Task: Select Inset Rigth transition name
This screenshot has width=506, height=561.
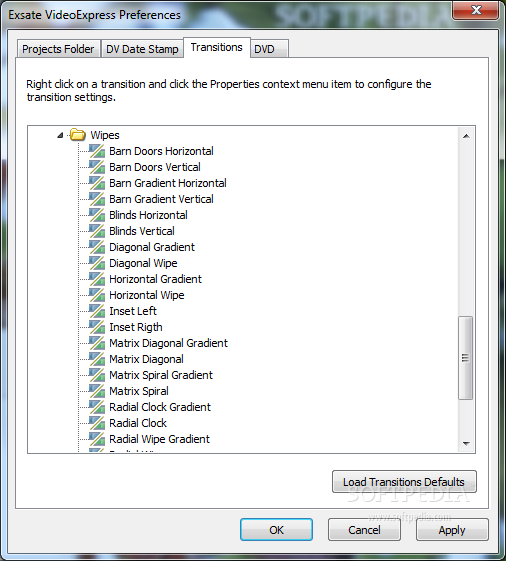Action: coord(136,327)
